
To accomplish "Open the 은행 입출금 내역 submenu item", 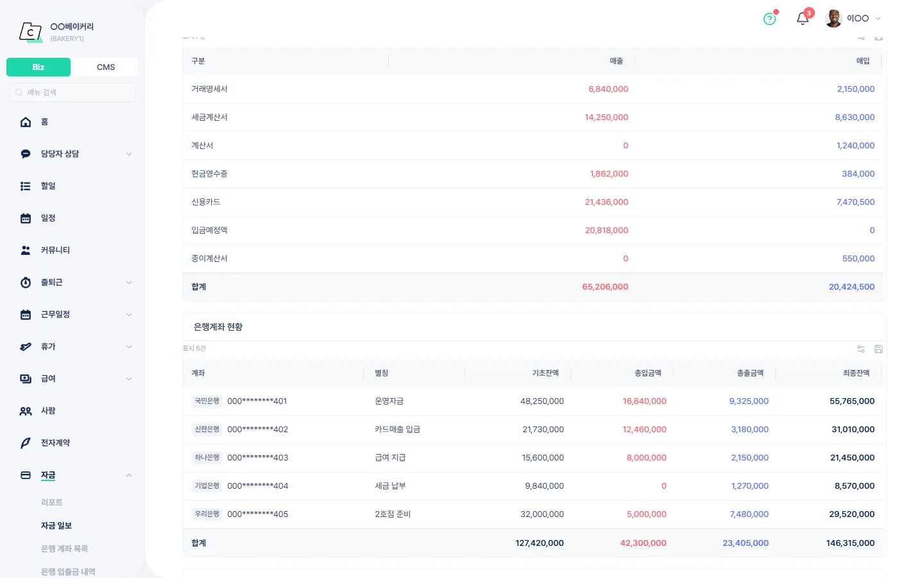I will point(68,572).
